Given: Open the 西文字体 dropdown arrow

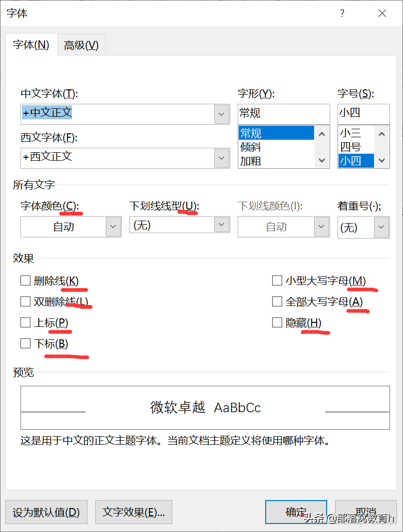Looking at the screenshot, I should click(222, 158).
